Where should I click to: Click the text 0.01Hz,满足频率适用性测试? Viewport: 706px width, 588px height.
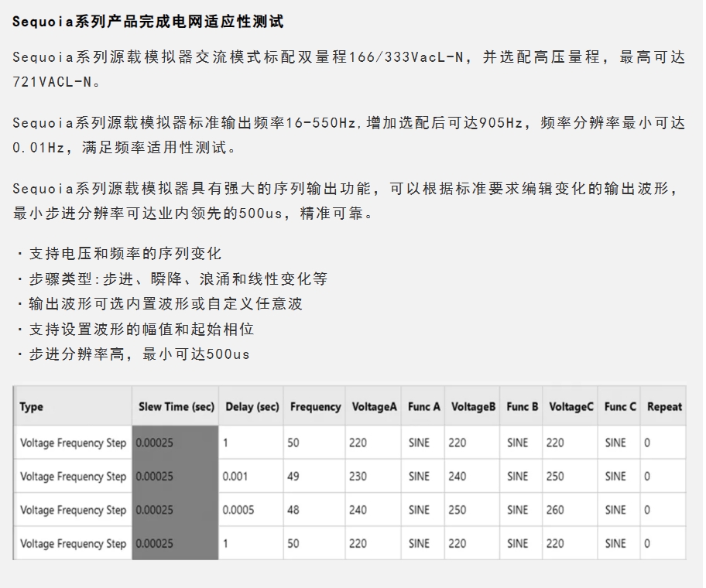(125, 147)
